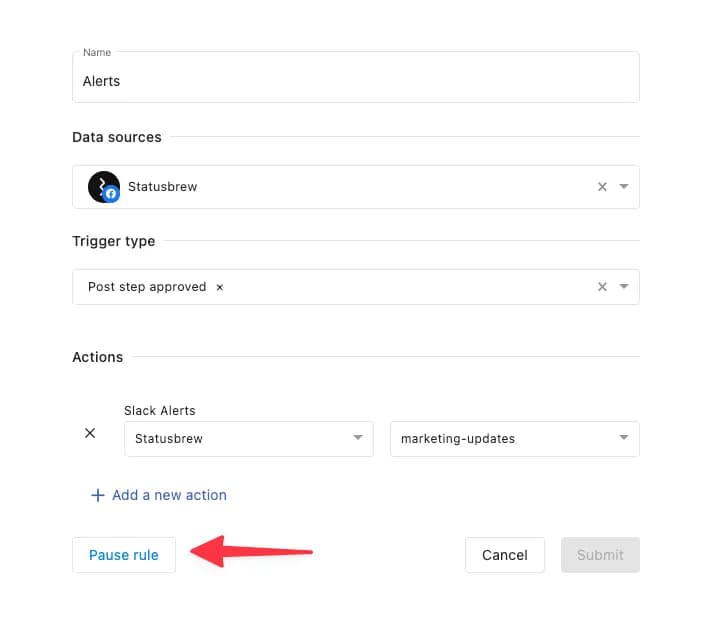Expand the Data sources dropdown arrow
Screen dimensions: 717x630
624,187
